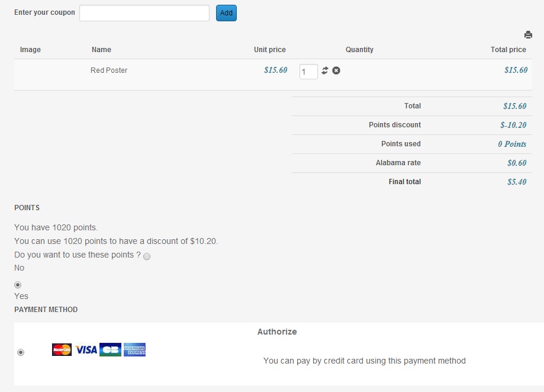Click the POINTS section heading
544x392 pixels.
click(27, 208)
